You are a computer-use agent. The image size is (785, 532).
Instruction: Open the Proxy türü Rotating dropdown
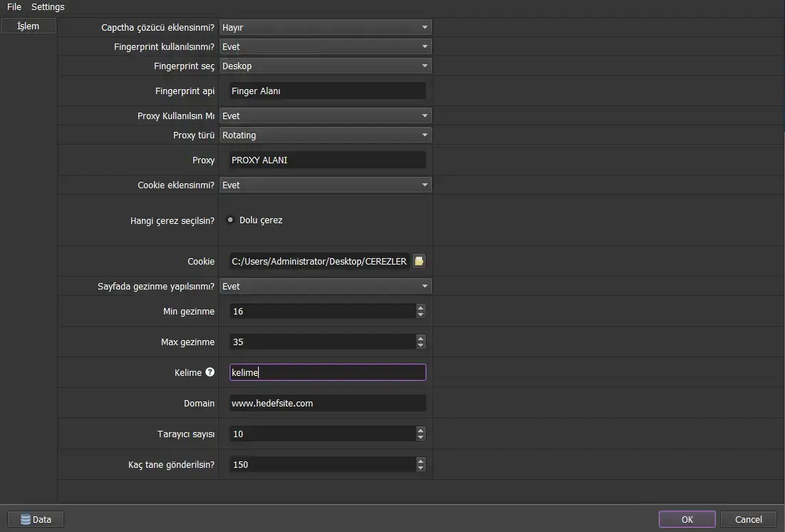[325, 135]
